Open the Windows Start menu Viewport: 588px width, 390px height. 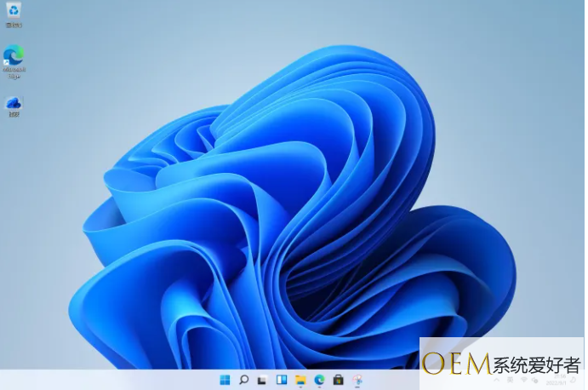pos(225,380)
